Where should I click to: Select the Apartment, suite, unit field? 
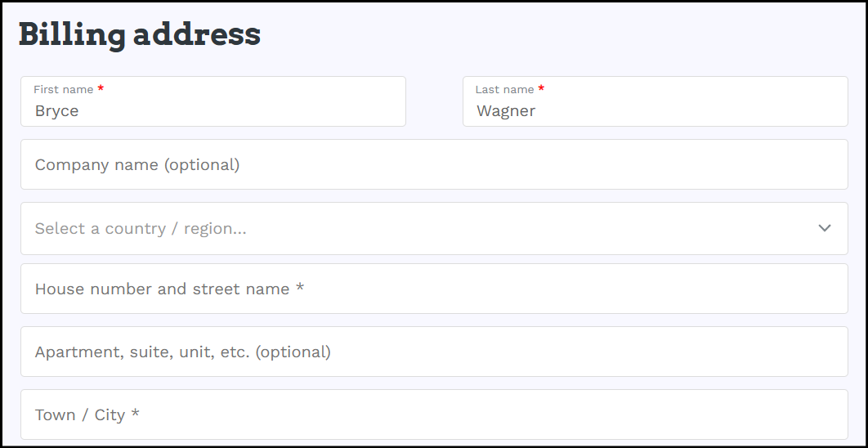(x=434, y=352)
